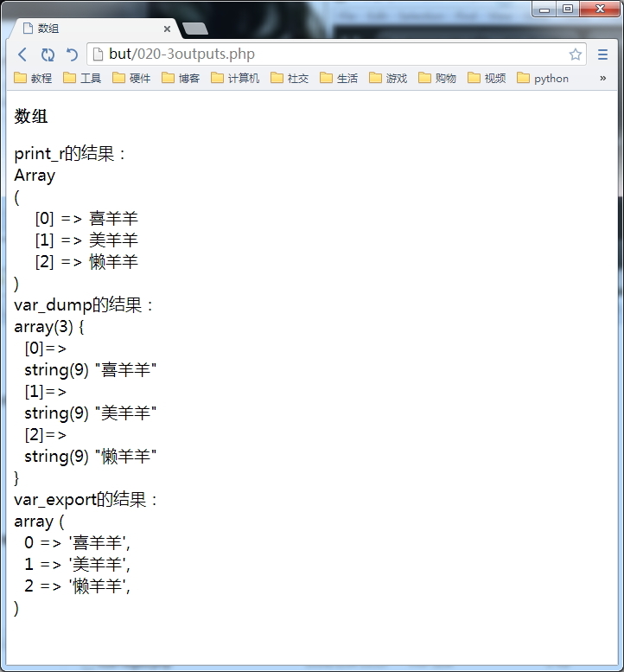Screen dimensions: 624x672
Task: Minimize the browser window
Action: 544,9
